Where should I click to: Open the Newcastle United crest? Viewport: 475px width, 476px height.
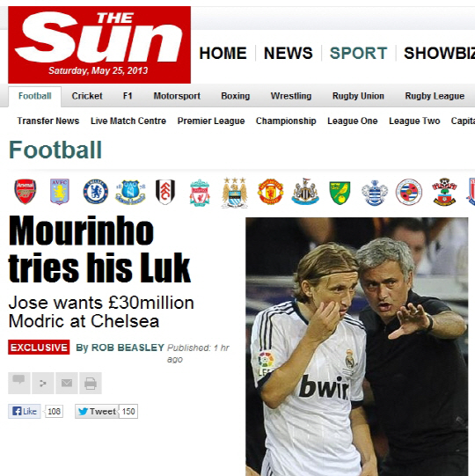(305, 192)
